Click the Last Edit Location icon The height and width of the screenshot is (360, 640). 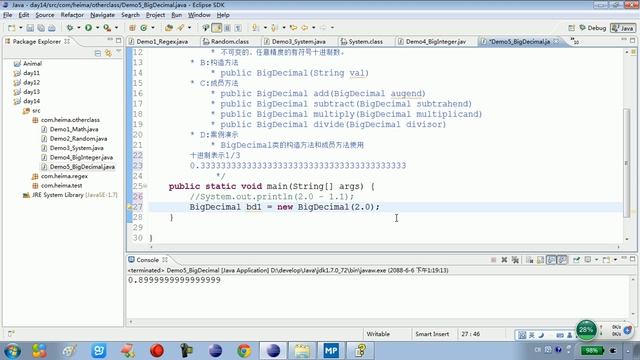coord(293,28)
